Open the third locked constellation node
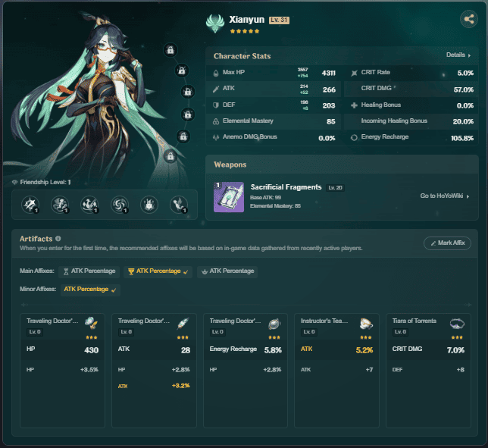 tap(188, 92)
